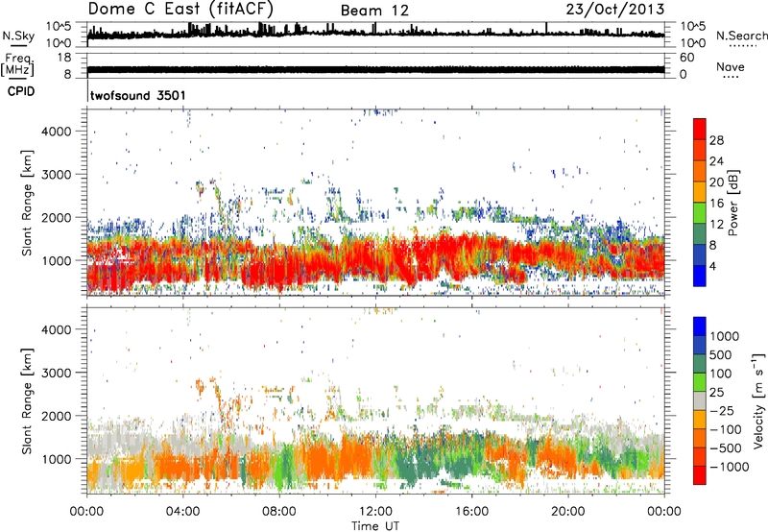Click the '16:00' time tick label

click(471, 512)
